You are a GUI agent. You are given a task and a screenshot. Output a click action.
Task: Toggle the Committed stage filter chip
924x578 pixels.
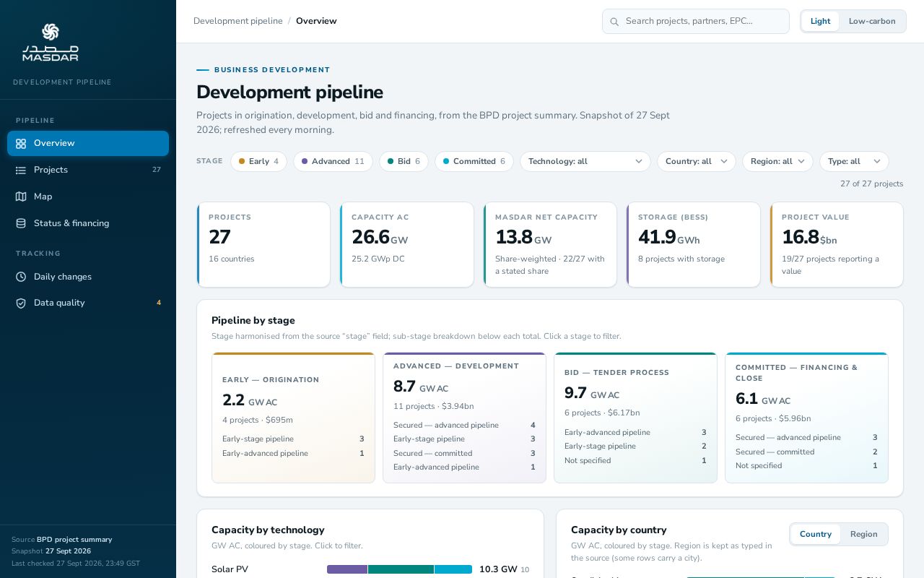tap(474, 161)
